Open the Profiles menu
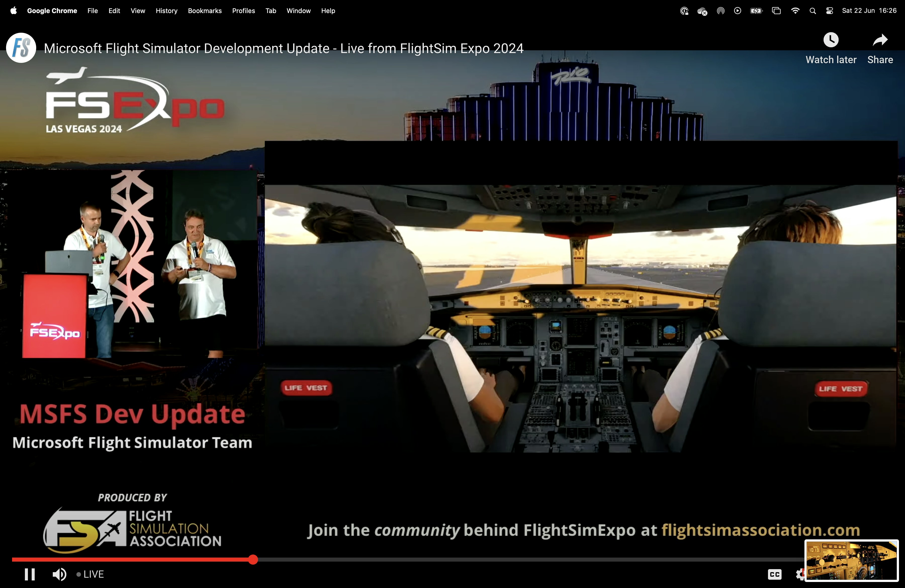This screenshot has height=588, width=905. pyautogui.click(x=243, y=11)
